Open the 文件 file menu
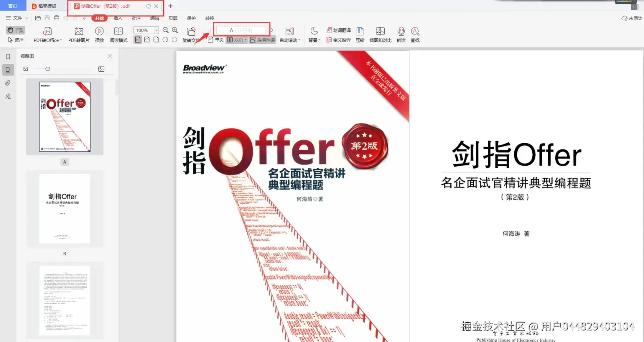644x342 pixels. pyautogui.click(x=14, y=18)
